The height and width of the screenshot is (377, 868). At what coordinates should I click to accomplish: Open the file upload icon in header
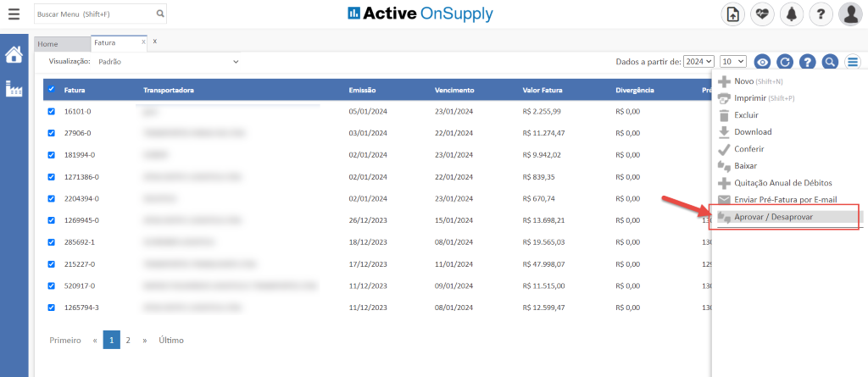tap(733, 14)
